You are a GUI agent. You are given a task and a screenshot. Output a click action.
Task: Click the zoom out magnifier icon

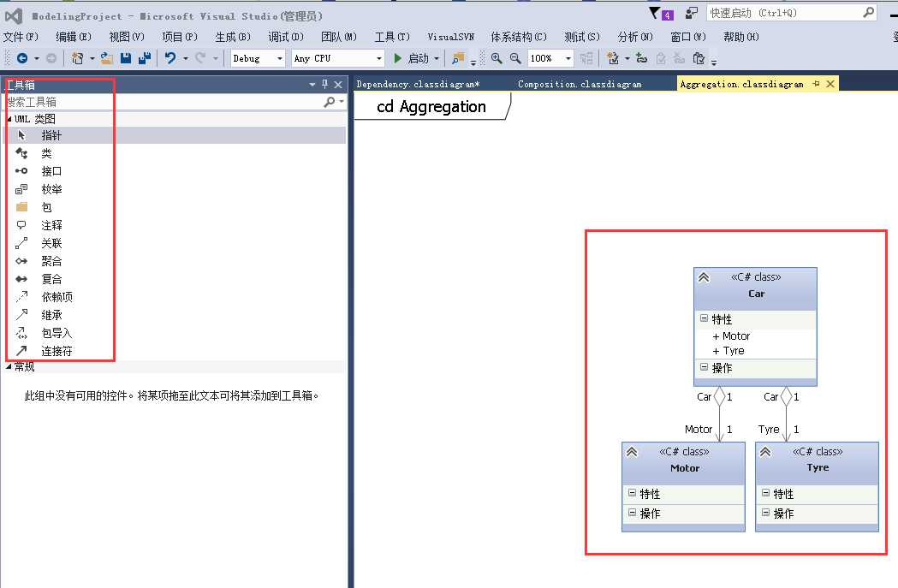[515, 58]
